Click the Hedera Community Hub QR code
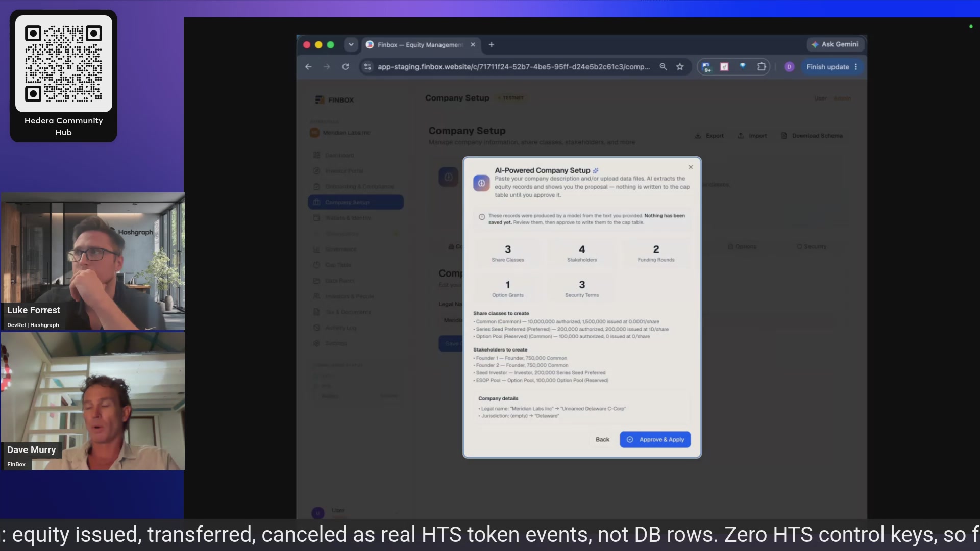This screenshot has height=551, width=980. 64,64
